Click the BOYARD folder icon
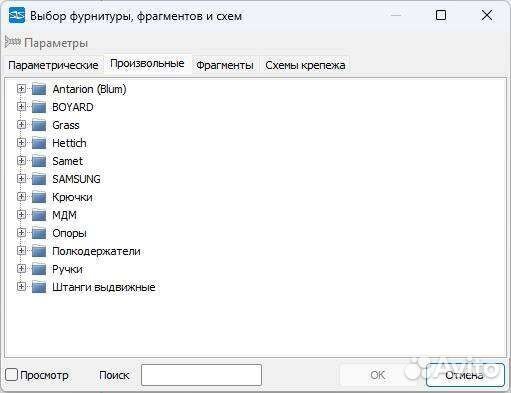Screen dimensions: 511x393 (39, 107)
